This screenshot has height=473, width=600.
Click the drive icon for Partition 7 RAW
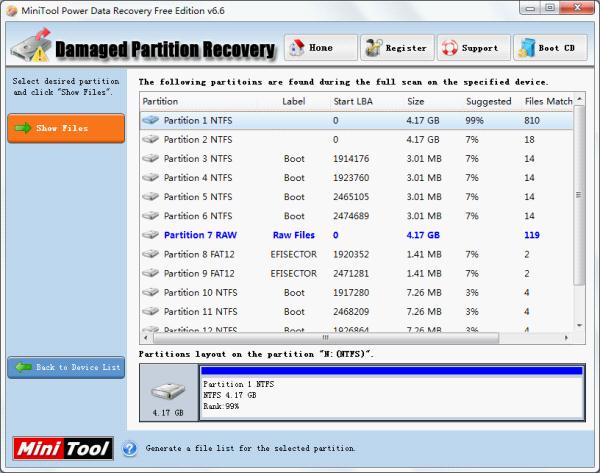(x=150, y=235)
